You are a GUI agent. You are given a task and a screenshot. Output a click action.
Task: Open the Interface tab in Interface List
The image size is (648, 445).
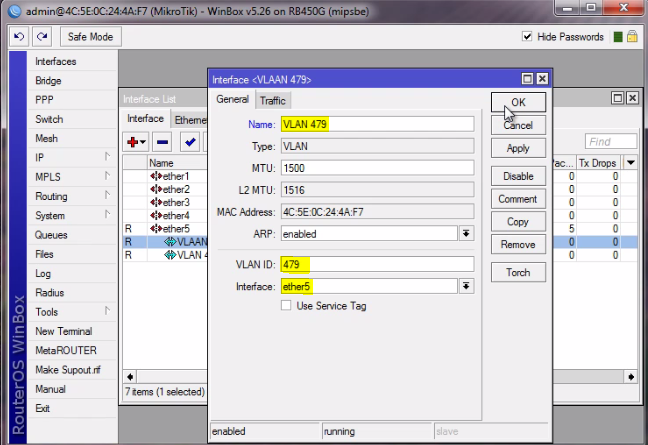tap(145, 119)
